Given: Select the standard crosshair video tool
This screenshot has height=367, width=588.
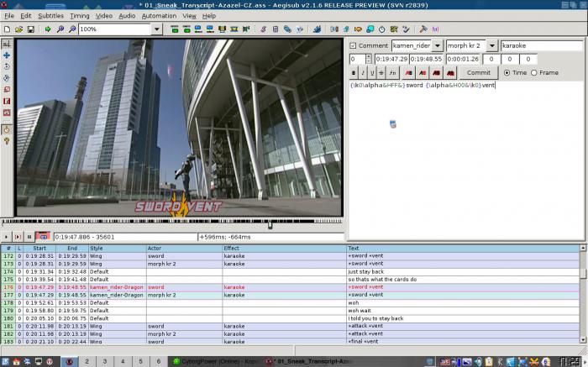Looking at the screenshot, I should pos(7,44).
